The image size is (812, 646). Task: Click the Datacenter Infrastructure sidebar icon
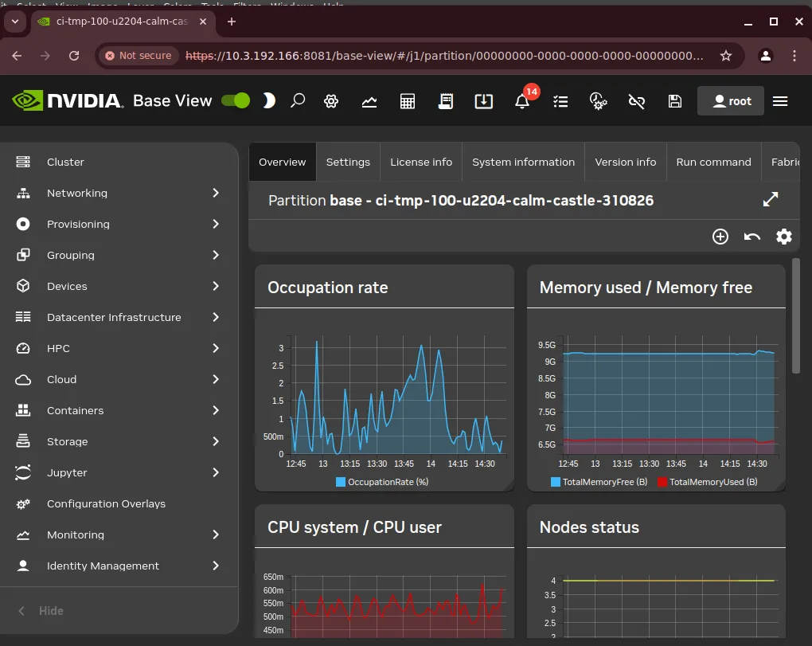coord(23,316)
